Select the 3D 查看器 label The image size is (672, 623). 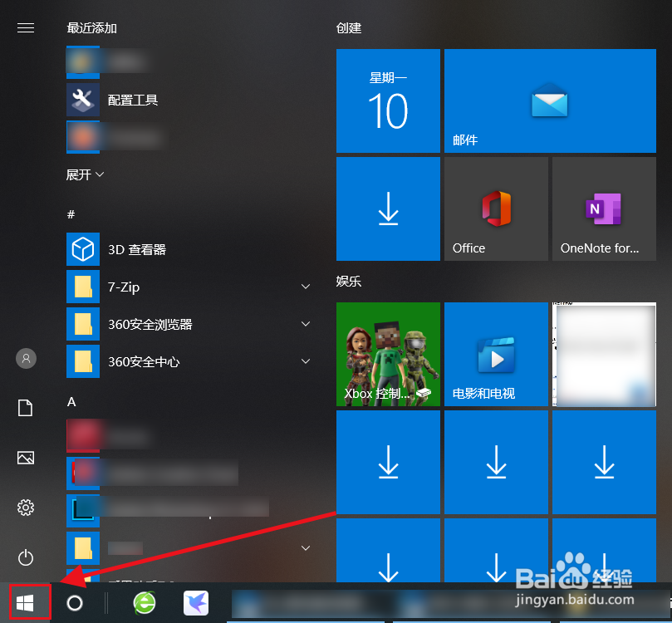point(137,250)
